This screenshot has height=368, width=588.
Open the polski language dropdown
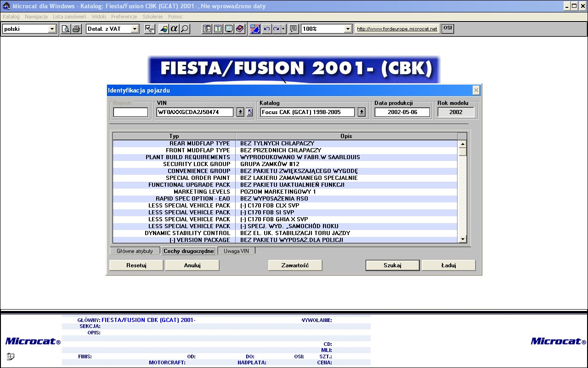click(51, 29)
